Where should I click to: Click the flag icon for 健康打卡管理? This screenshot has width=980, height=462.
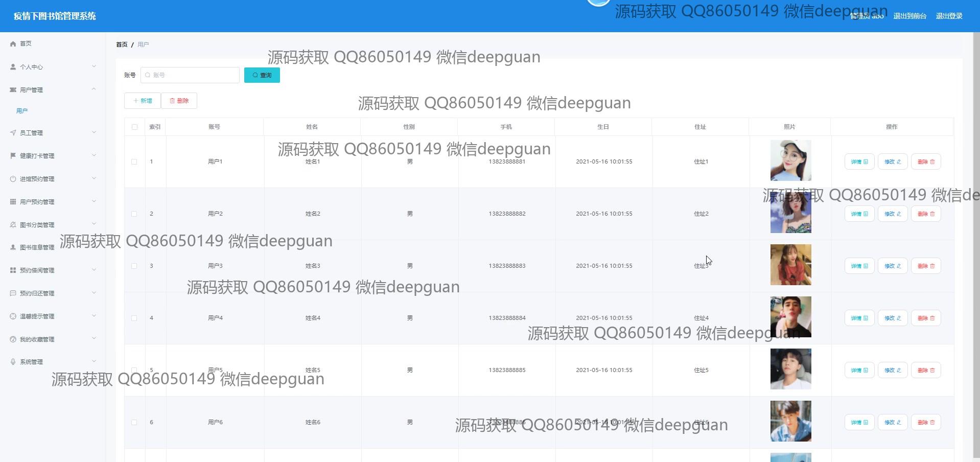(x=13, y=156)
